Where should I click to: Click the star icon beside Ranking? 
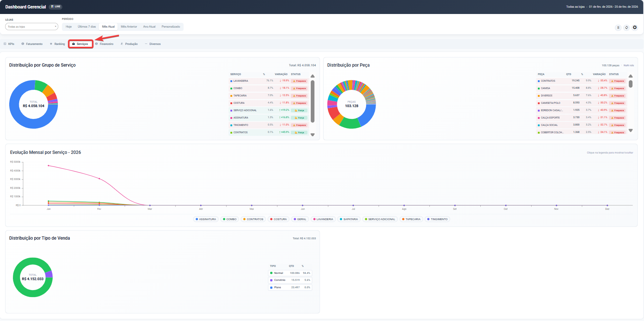click(51, 44)
